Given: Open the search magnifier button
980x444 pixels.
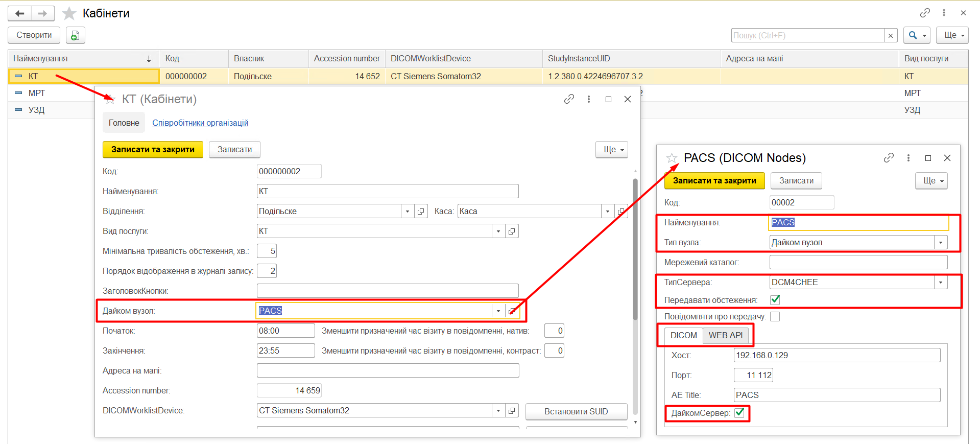Looking at the screenshot, I should tap(916, 35).
